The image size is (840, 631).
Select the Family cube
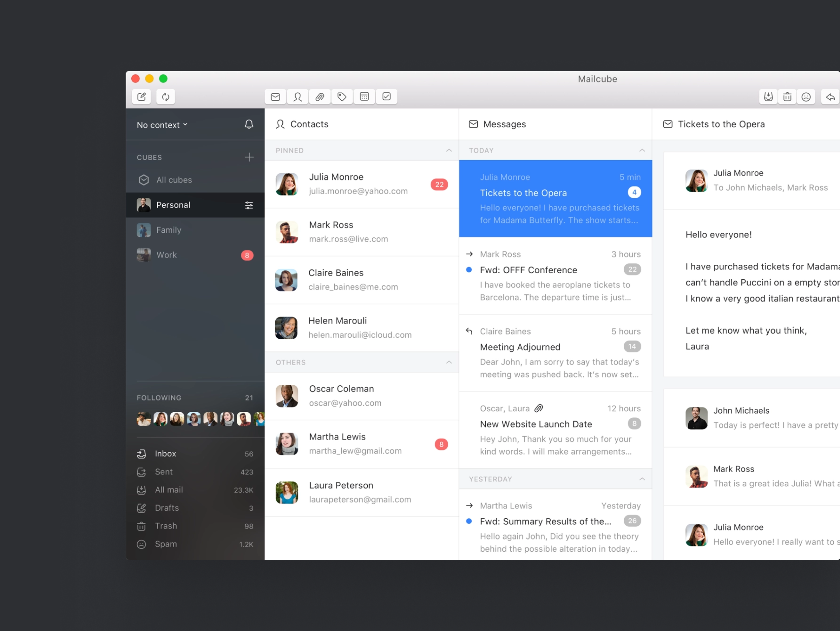[195, 230]
